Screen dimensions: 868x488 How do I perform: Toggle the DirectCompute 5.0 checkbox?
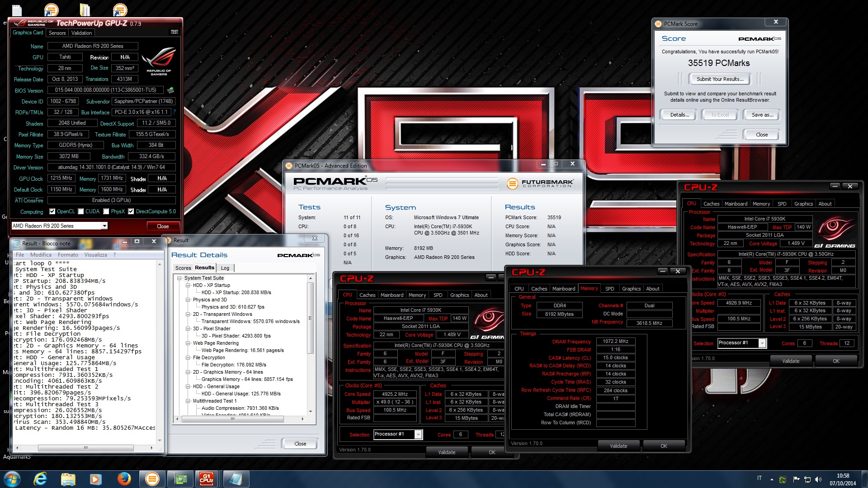point(131,211)
